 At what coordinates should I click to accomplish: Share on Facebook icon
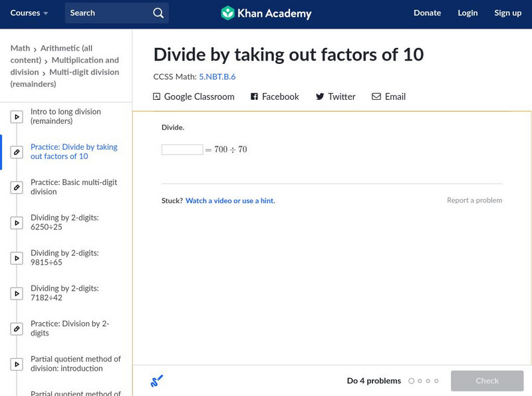coord(254,97)
